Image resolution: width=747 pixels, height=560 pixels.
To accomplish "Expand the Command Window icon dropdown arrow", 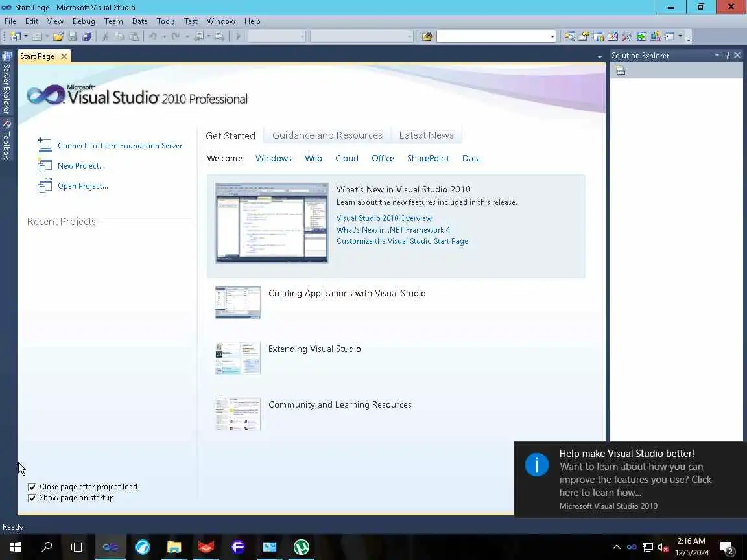I will (x=680, y=36).
